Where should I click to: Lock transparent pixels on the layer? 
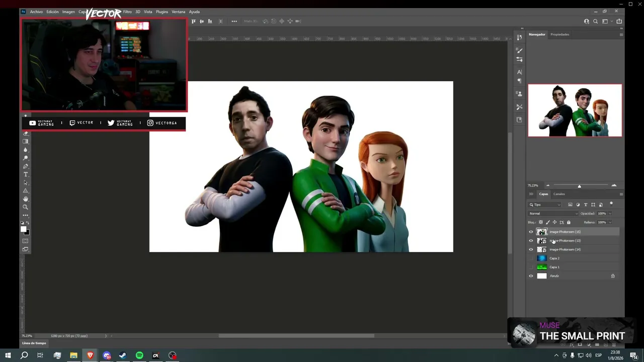[541, 222]
